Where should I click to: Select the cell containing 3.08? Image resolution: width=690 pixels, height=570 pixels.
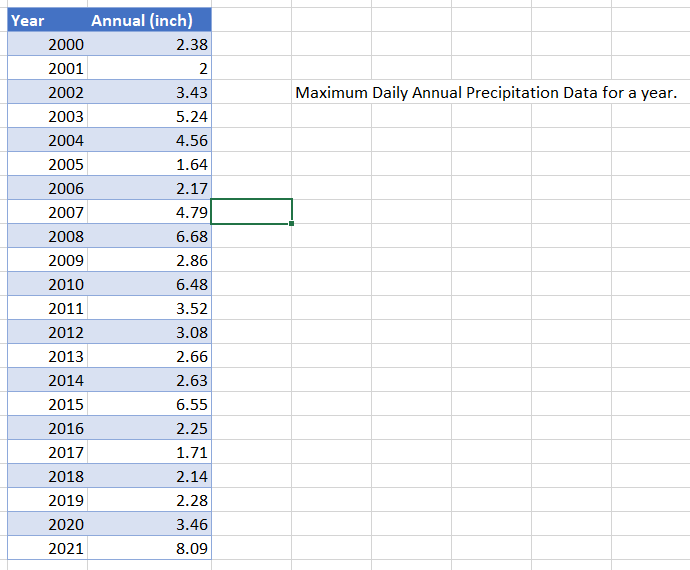click(x=149, y=332)
